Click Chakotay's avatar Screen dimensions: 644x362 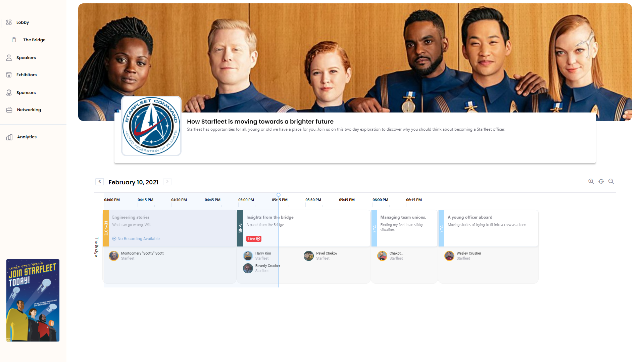pos(382,256)
